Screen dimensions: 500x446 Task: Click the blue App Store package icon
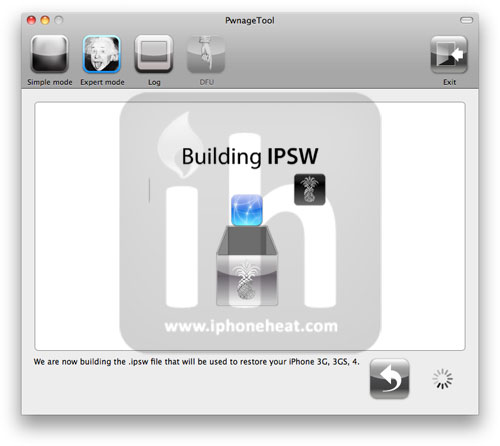(247, 210)
